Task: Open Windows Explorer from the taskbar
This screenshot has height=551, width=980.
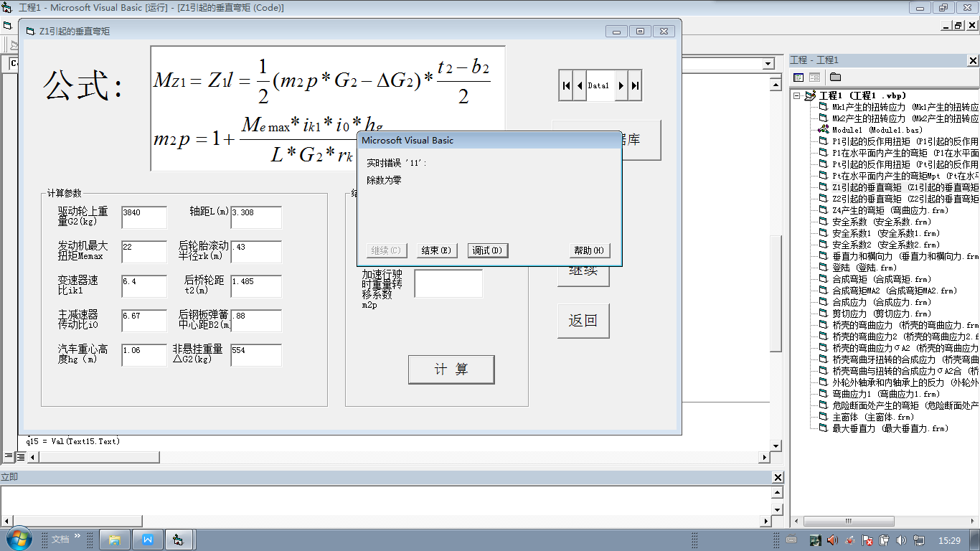Action: click(x=115, y=540)
